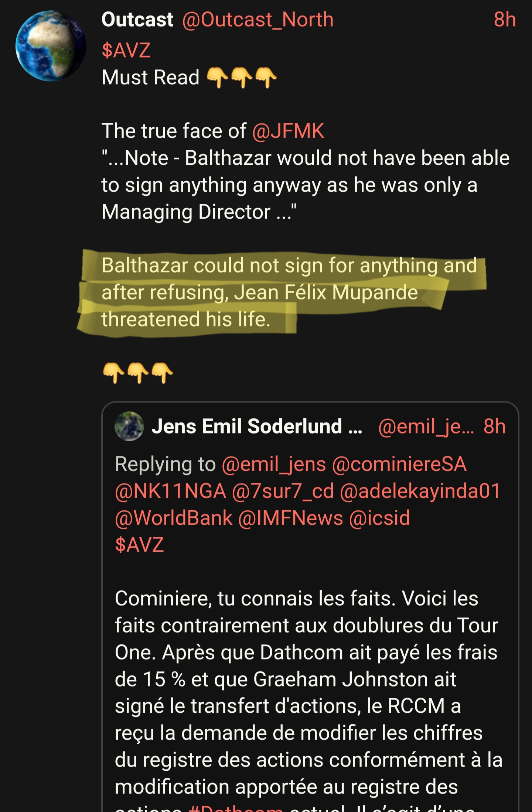The image size is (532, 812).
Task: Open the $AVZ cashtag in the quoted tweet
Action: click(139, 545)
